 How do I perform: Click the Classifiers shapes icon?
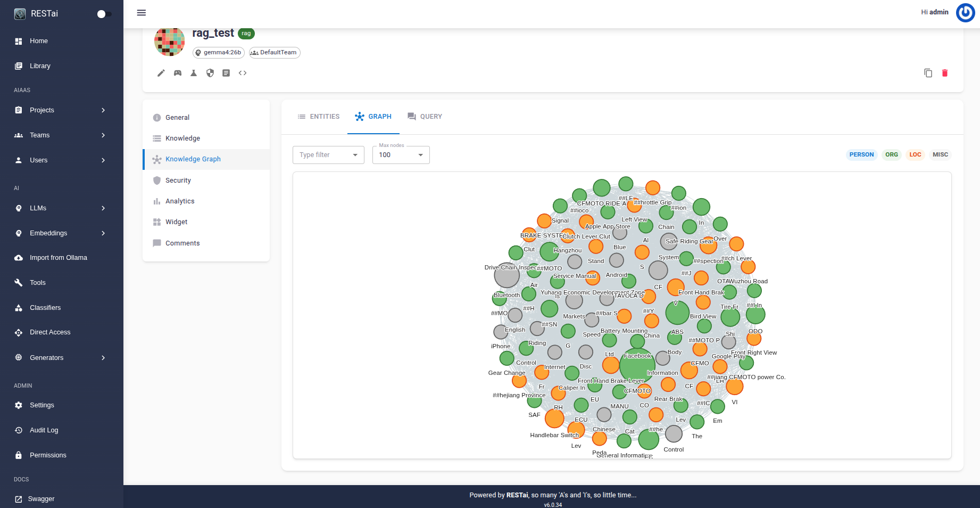(19, 308)
